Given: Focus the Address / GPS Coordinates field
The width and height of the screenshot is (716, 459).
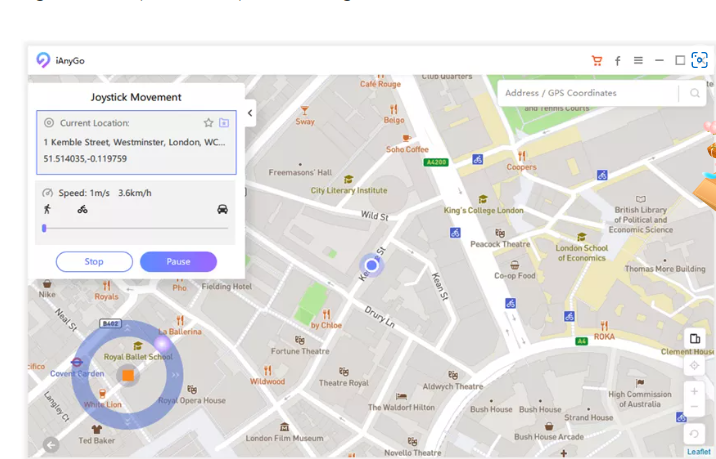Looking at the screenshot, I should click(589, 93).
